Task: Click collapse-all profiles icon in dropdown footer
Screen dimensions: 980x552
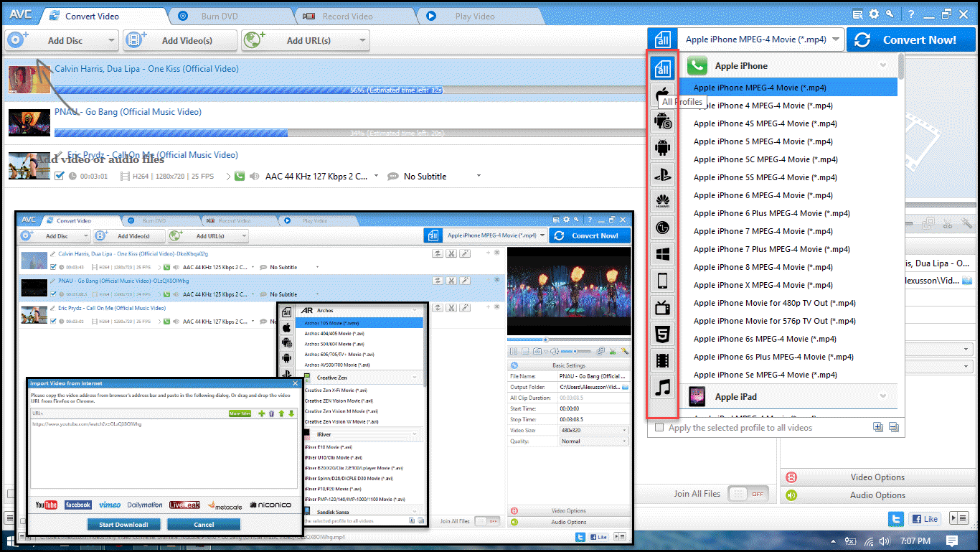Action: (x=893, y=427)
